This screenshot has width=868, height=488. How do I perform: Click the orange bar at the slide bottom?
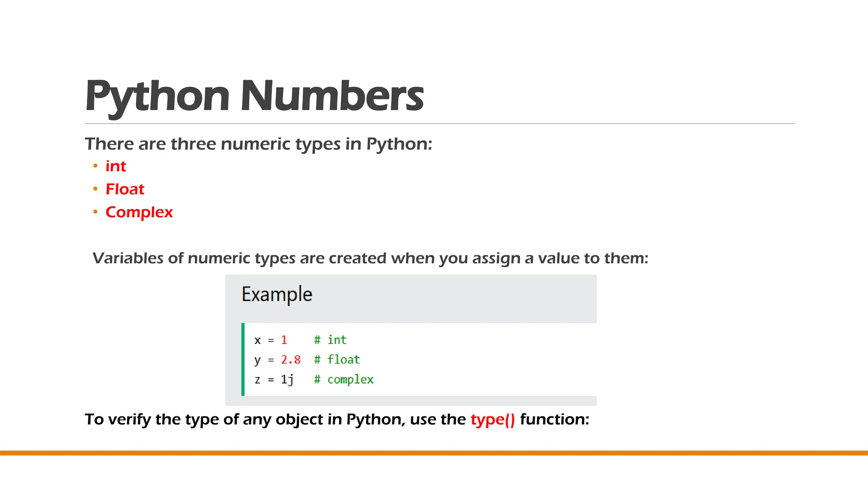pos(434,453)
